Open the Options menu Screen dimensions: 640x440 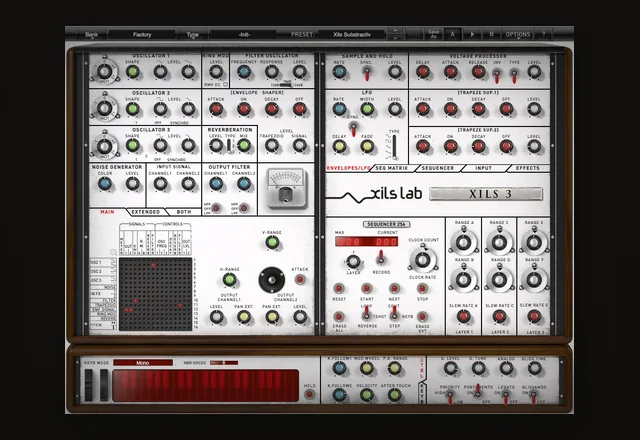[518, 35]
